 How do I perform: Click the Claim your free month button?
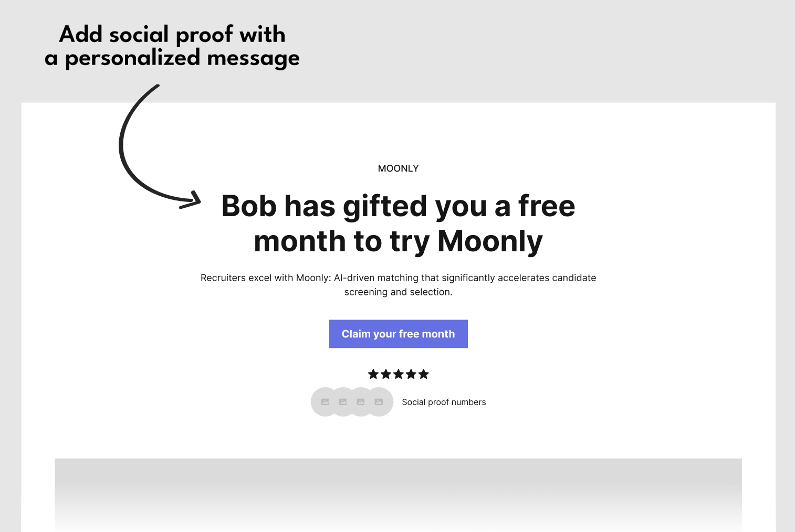[x=398, y=334]
